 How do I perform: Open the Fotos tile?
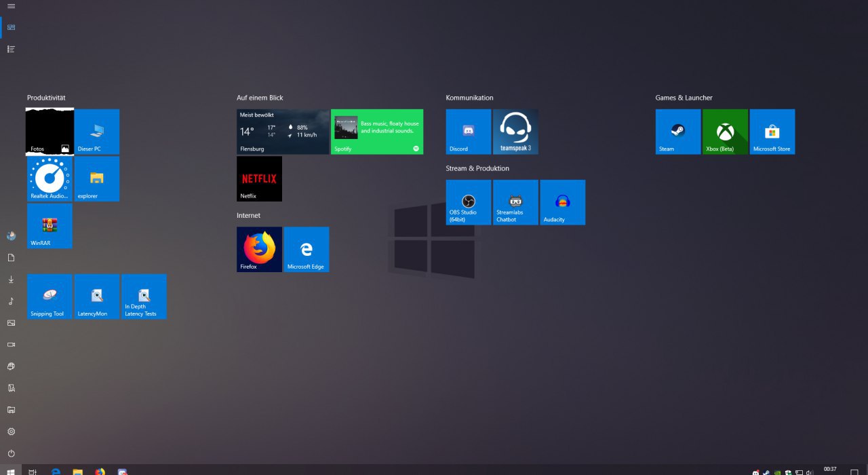pos(50,132)
